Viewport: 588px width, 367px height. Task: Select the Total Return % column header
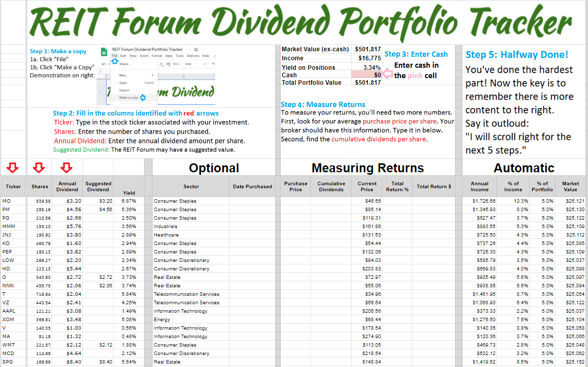(397, 186)
